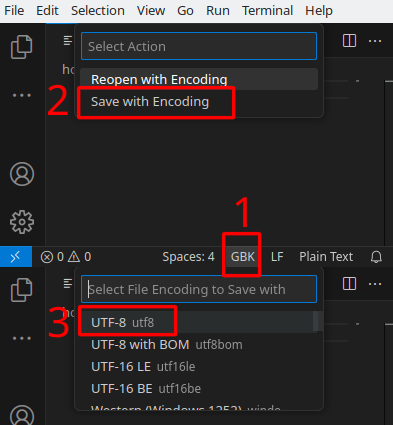Screen dimensions: 393x425
Task: Choose Save with Encoding action
Action: pyautogui.click(x=150, y=102)
